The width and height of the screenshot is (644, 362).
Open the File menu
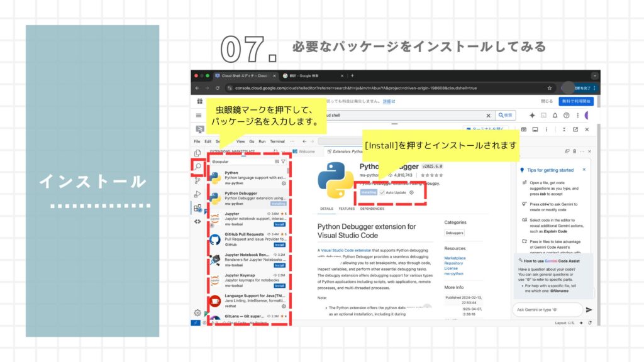click(x=197, y=141)
